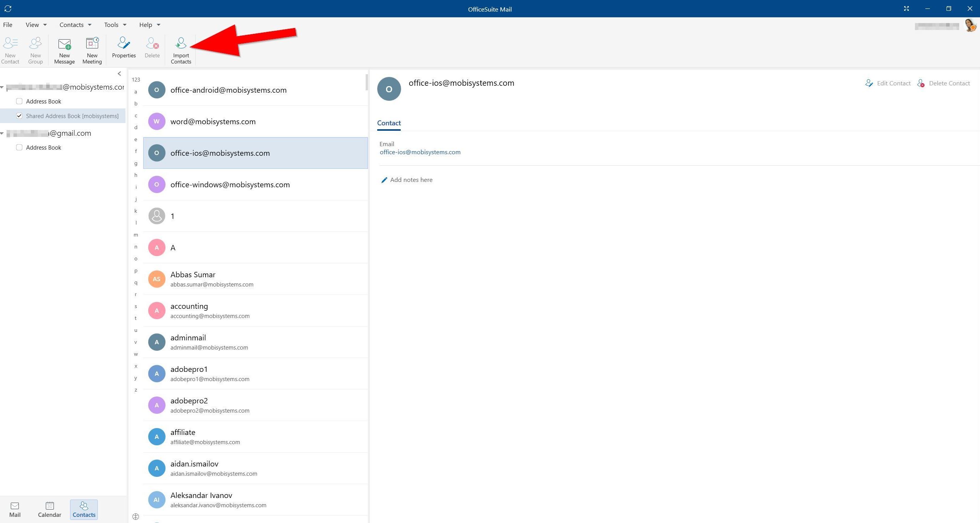This screenshot has width=980, height=523.
Task: Click the Edit Contact label text
Action: (894, 83)
